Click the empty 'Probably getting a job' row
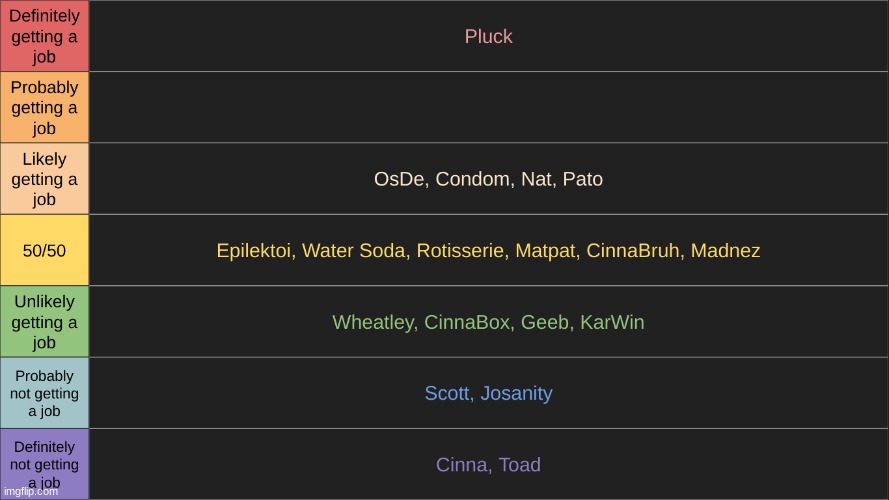 (x=489, y=107)
